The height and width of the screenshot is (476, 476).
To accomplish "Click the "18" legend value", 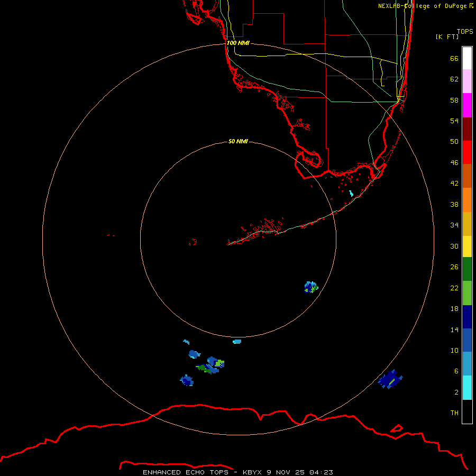I will (x=454, y=308).
